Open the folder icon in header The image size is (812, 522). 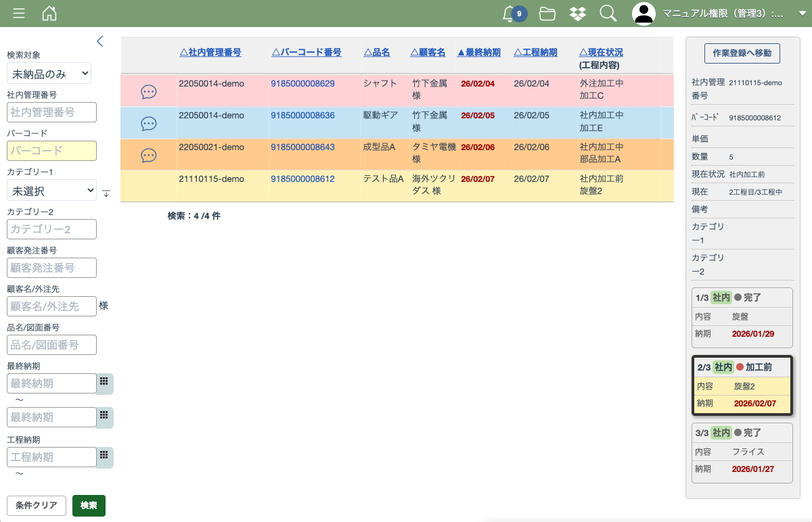click(547, 14)
